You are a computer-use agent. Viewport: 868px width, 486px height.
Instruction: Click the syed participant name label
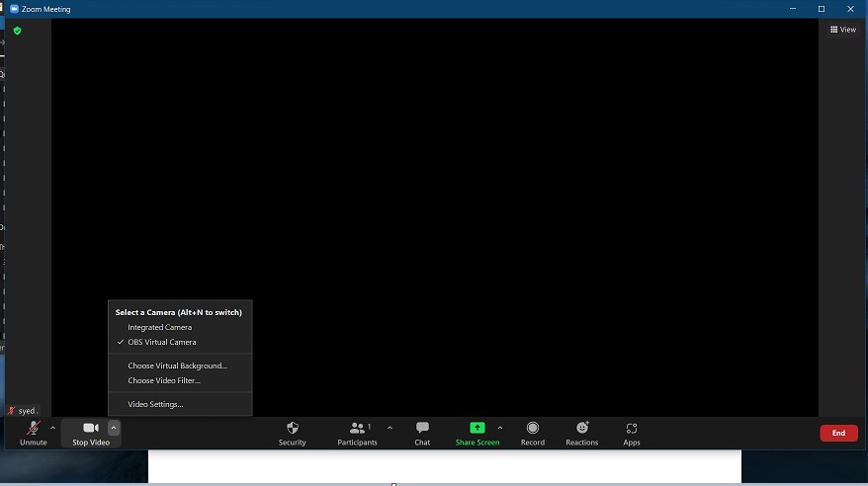tap(27, 411)
